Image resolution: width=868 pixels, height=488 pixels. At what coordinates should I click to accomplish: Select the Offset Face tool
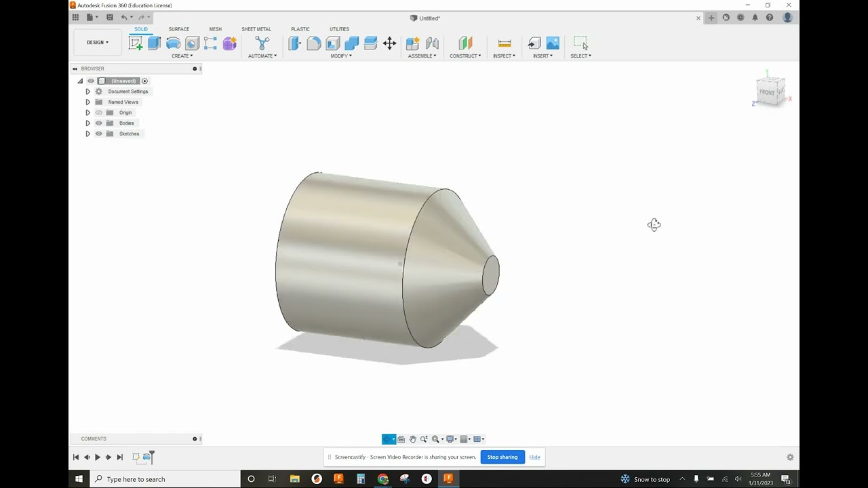tap(370, 43)
